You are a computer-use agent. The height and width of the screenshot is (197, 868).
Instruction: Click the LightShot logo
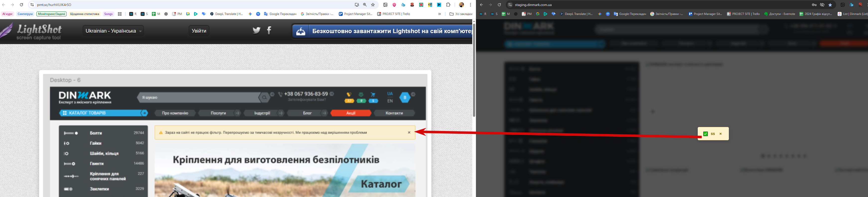[31, 31]
